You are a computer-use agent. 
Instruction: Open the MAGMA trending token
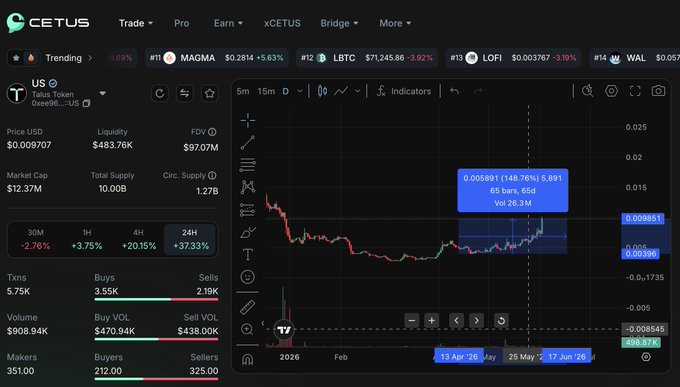217,58
